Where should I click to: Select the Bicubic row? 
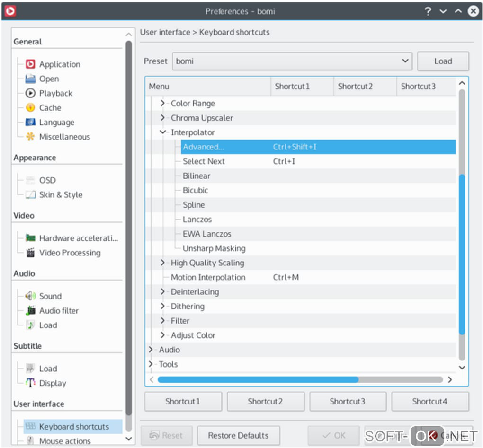[318, 190]
